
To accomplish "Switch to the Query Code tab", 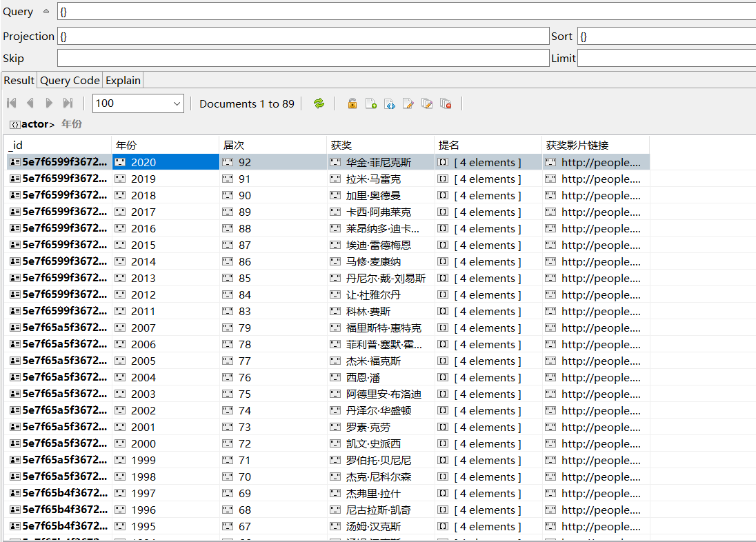I will (x=70, y=80).
